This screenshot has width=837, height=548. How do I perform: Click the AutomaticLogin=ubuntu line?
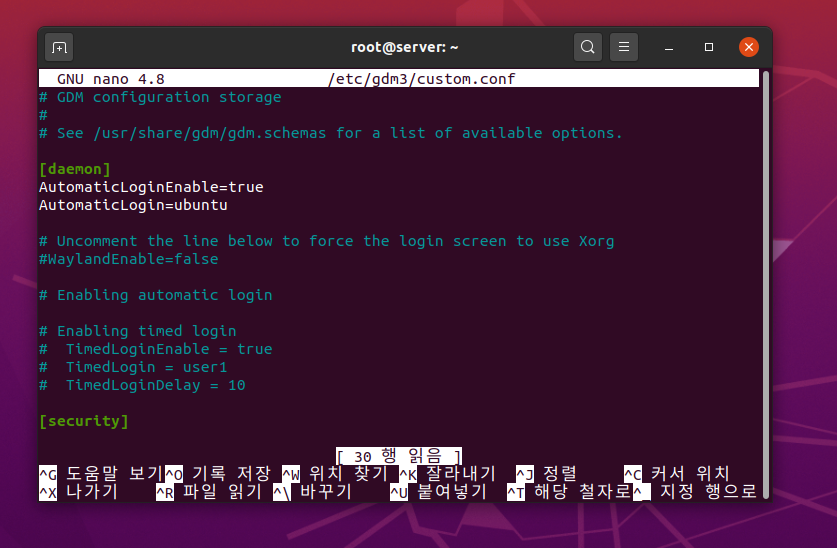(x=133, y=205)
